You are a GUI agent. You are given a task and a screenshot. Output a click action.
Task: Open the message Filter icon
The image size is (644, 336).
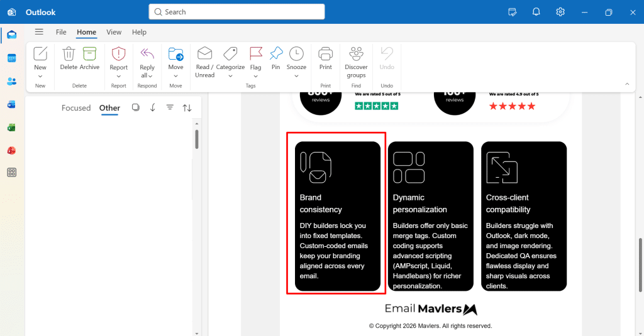pyautogui.click(x=170, y=107)
